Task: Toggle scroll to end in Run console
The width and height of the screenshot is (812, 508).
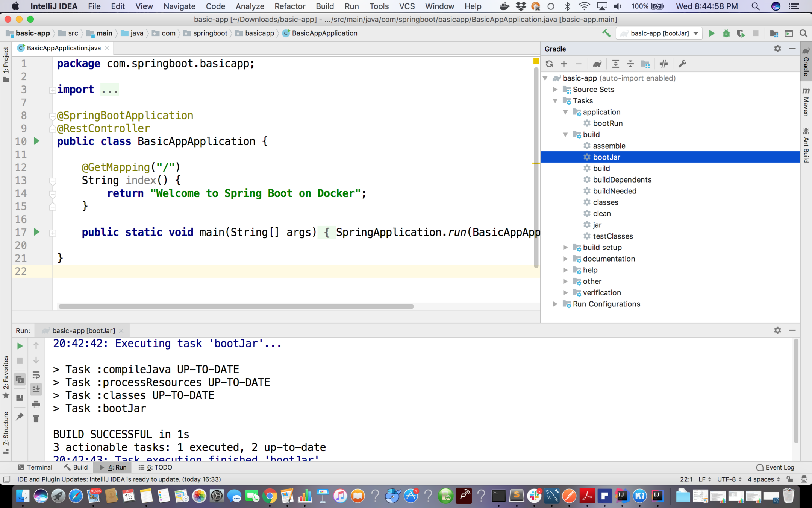Action: [36, 389]
